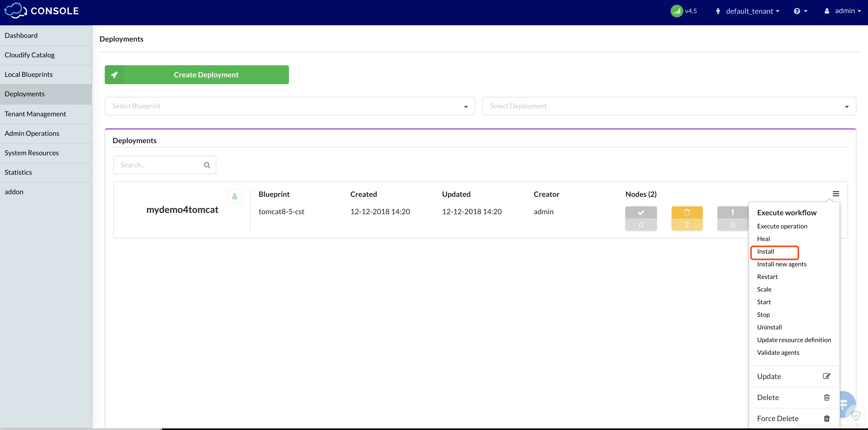
Task: Toggle the default_tenant selector dropdown
Action: (747, 11)
